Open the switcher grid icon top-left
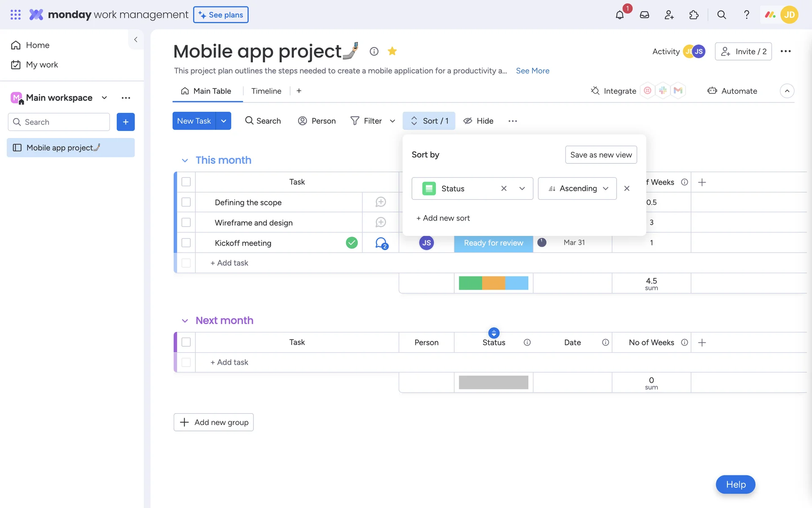This screenshot has height=508, width=812. pos(16,15)
